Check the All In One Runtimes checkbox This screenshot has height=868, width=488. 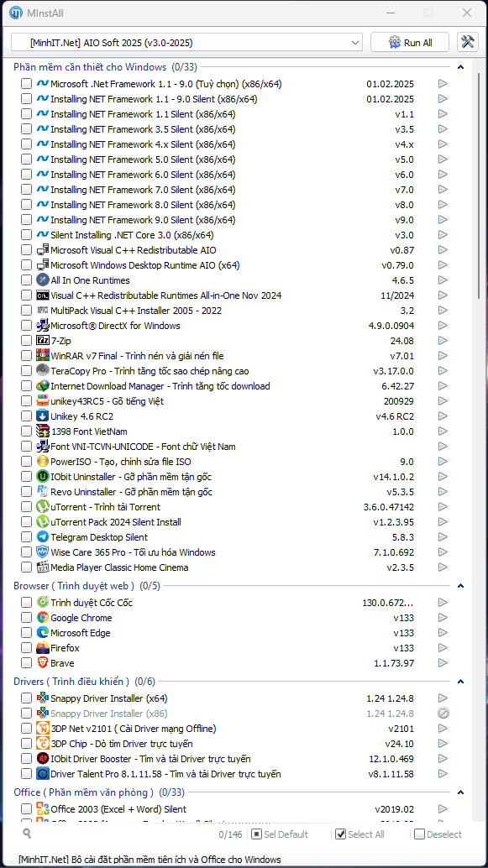click(26, 280)
